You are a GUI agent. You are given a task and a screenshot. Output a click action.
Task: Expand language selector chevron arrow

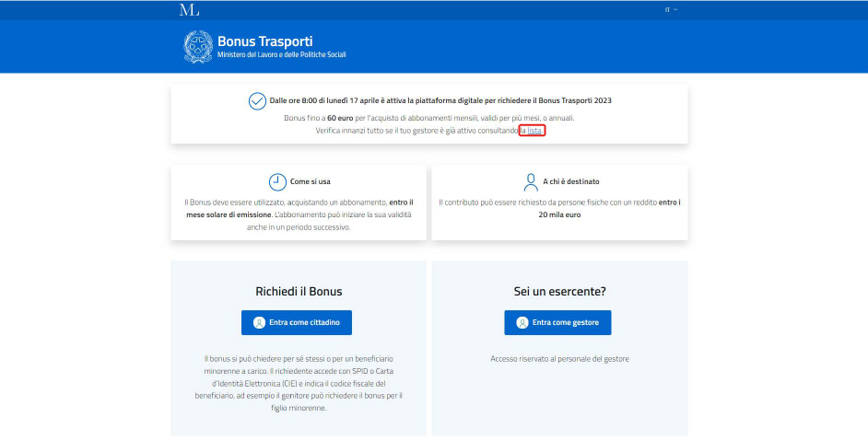tap(675, 10)
